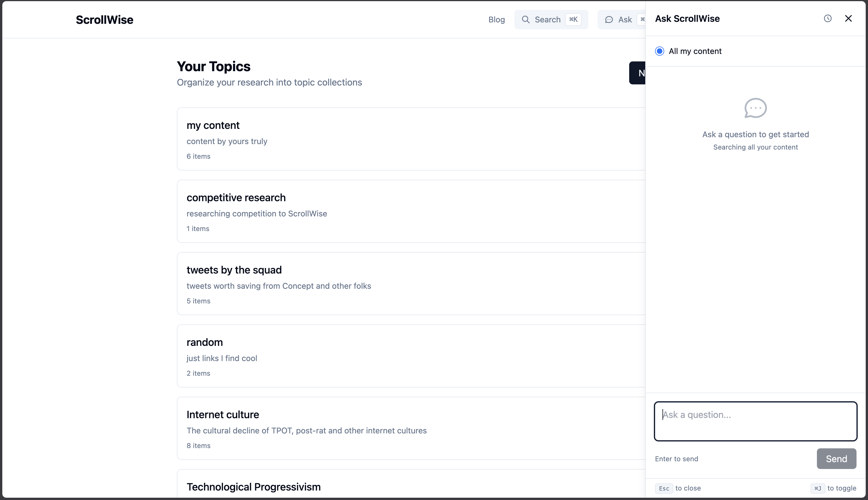
Task: Select the All my content radio button
Action: 659,51
